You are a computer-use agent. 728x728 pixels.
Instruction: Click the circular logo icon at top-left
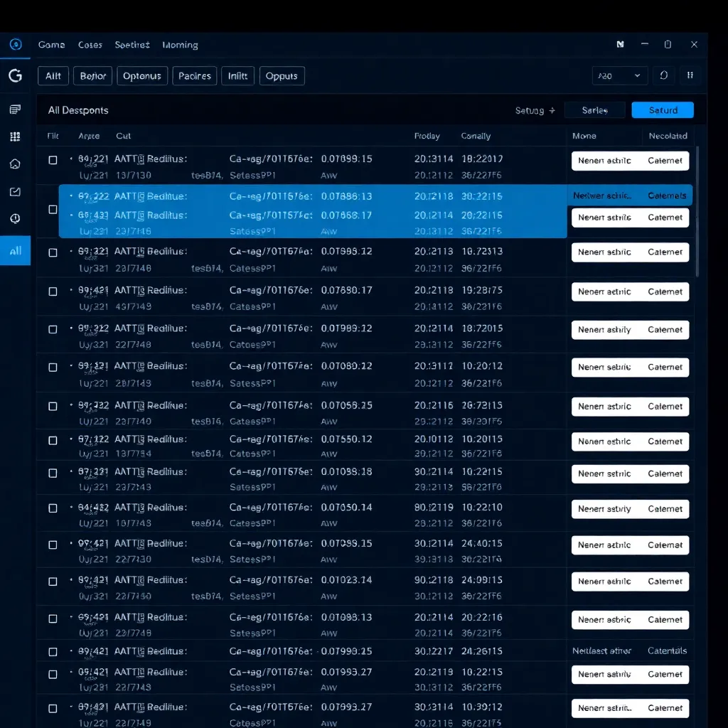(x=16, y=45)
